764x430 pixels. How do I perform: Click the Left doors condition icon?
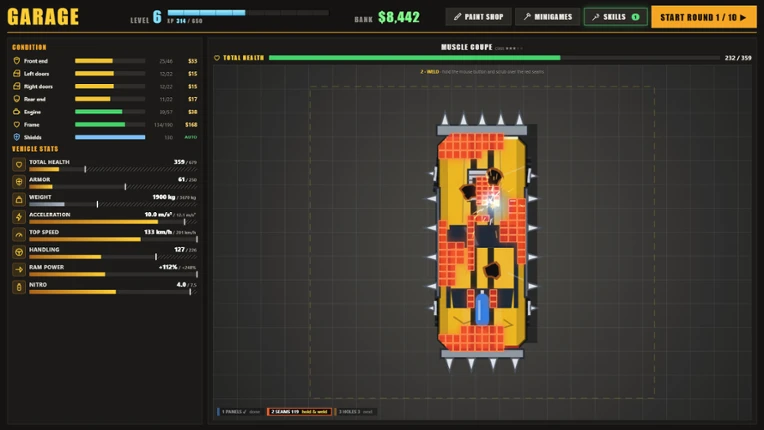pos(17,74)
